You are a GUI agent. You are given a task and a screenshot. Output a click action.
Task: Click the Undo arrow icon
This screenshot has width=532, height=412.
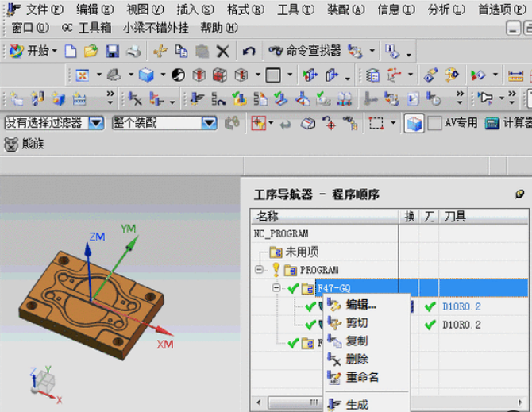pos(249,51)
